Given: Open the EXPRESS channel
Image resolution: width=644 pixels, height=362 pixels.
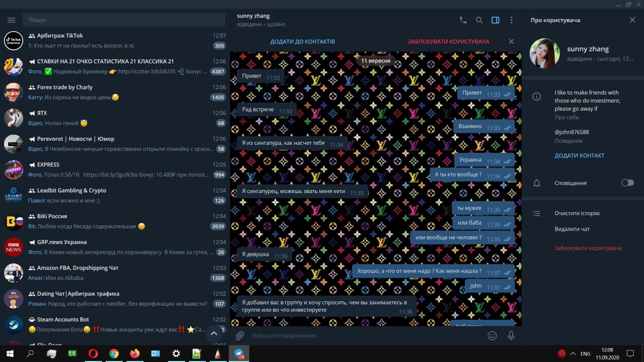Looking at the screenshot, I should [x=115, y=169].
